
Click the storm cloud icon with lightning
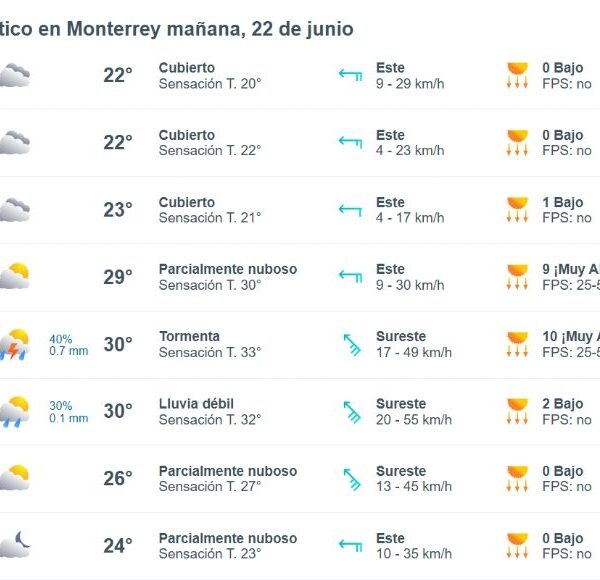click(x=15, y=344)
